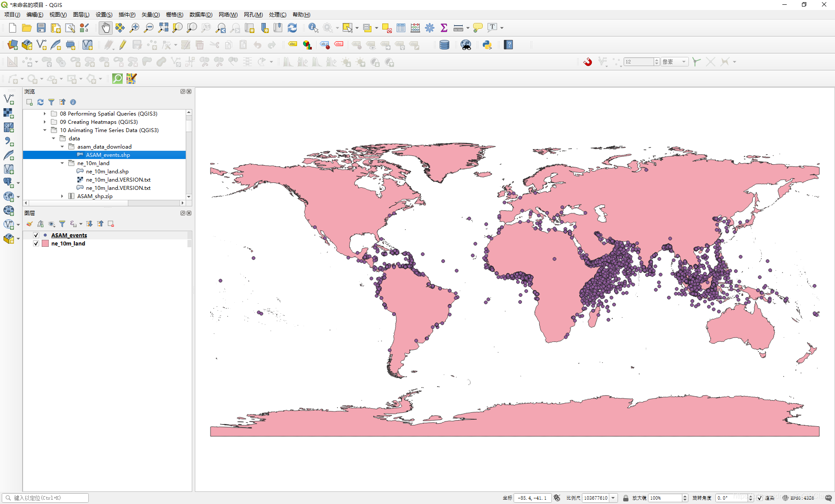Toggle visibility of ASAM_events layer

point(36,235)
